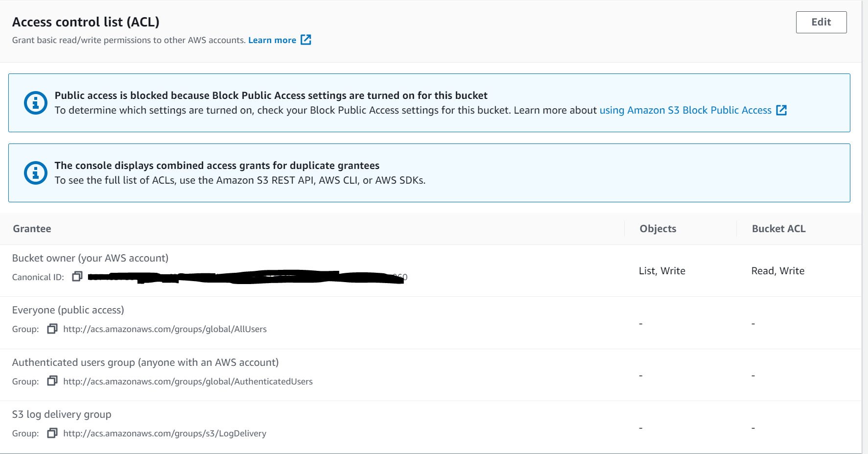Open using Amazon S3 Block Public Access link
This screenshot has height=454, width=868.
point(685,110)
